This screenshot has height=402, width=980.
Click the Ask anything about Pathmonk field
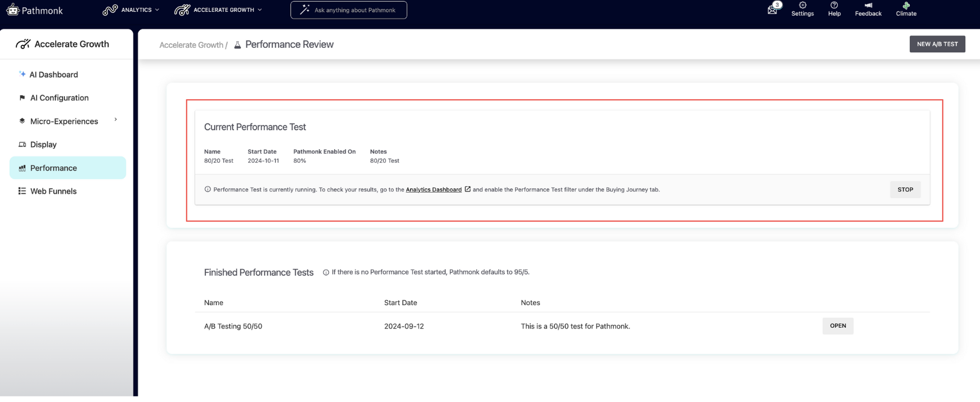pos(349,10)
